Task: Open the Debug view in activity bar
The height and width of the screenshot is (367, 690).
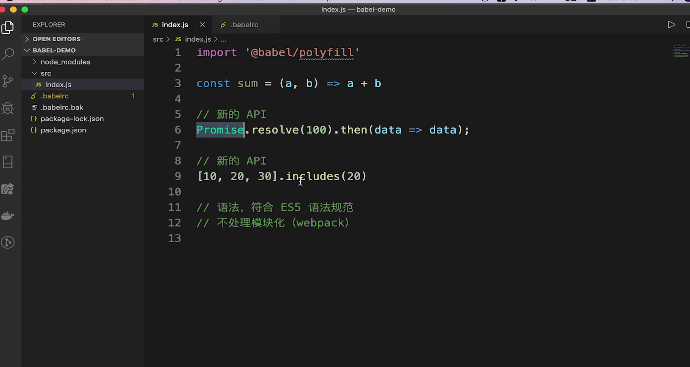Action: click(7, 108)
